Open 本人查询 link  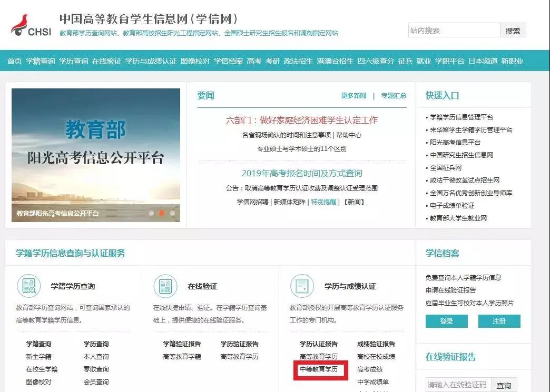click(x=96, y=357)
